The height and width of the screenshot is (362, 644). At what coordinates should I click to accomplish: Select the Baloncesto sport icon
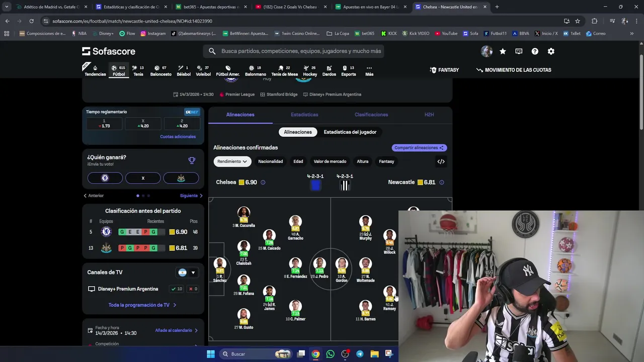(x=161, y=71)
